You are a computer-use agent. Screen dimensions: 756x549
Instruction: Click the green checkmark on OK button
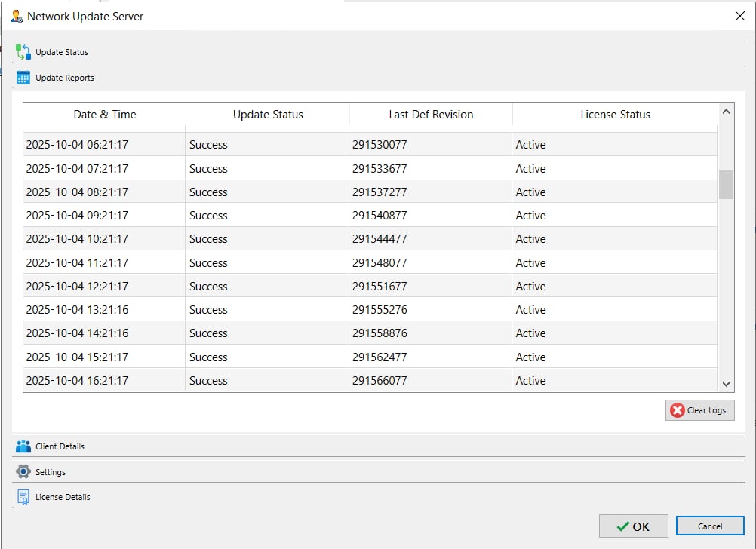click(623, 526)
